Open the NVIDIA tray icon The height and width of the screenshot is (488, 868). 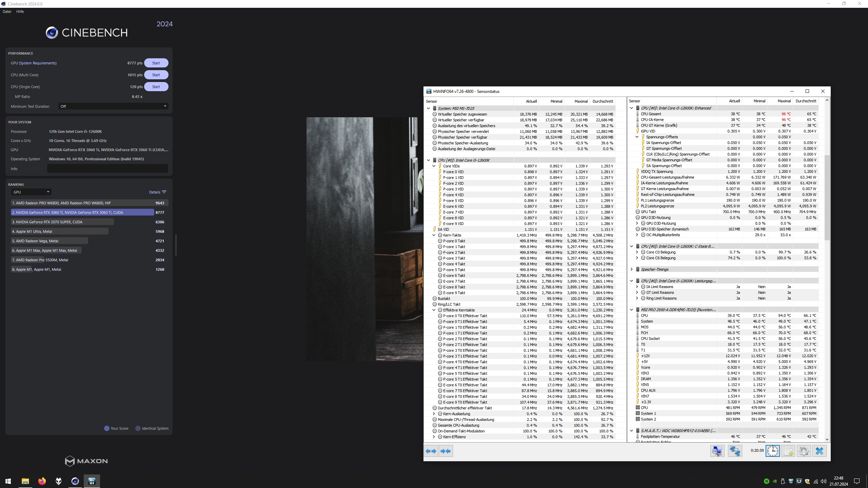click(x=775, y=481)
